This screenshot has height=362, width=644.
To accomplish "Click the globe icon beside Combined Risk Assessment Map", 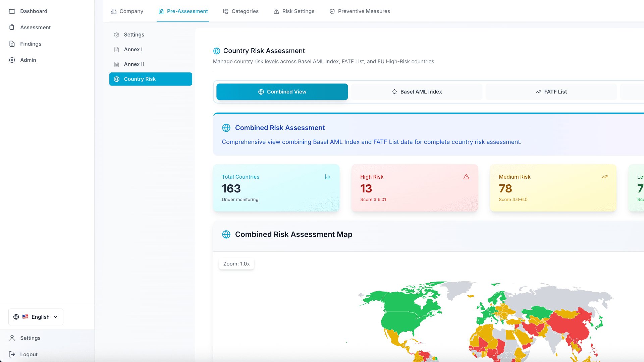I will 226,235.
